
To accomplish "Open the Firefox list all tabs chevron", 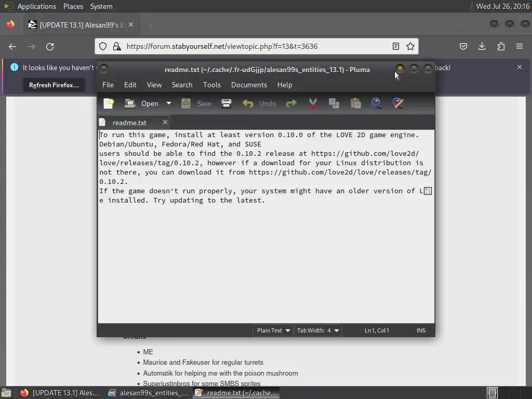I will click(x=457, y=24).
